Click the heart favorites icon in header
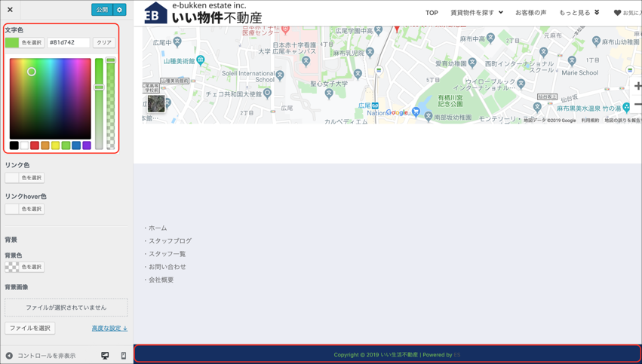 coord(617,13)
